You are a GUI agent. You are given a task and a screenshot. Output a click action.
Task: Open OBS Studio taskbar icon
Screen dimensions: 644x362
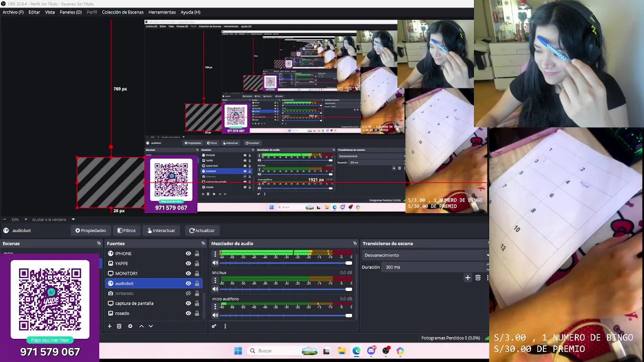click(x=386, y=351)
